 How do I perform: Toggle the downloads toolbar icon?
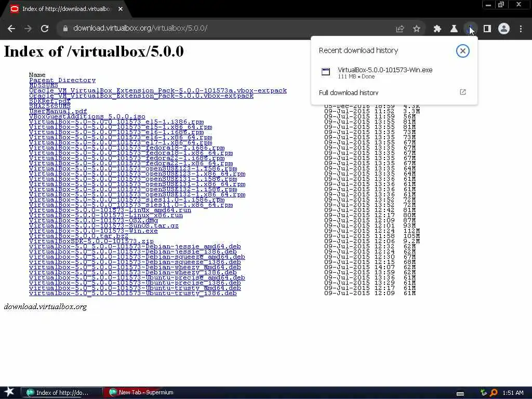click(471, 29)
